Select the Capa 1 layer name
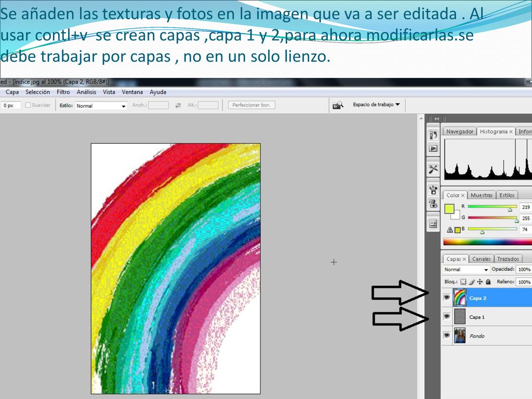Screen dimensions: 532x399 click(477, 317)
